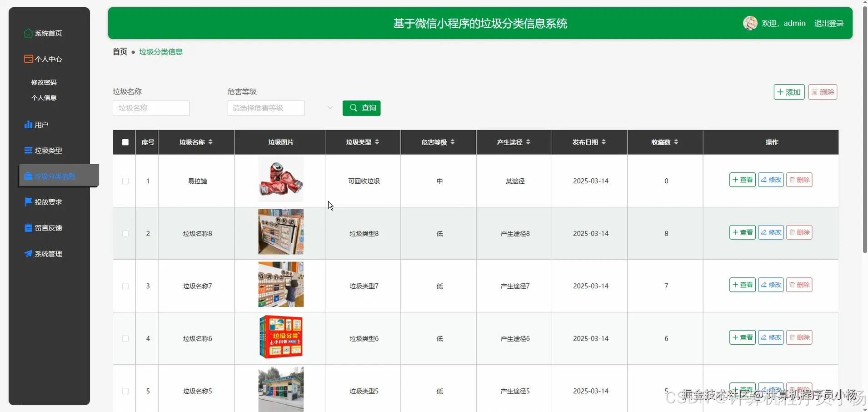Select 个人中心 in the sidebar
The height and width of the screenshot is (412, 868).
(x=48, y=59)
